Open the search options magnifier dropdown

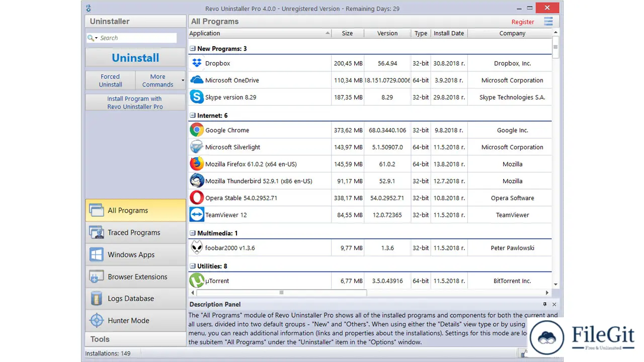pos(93,38)
